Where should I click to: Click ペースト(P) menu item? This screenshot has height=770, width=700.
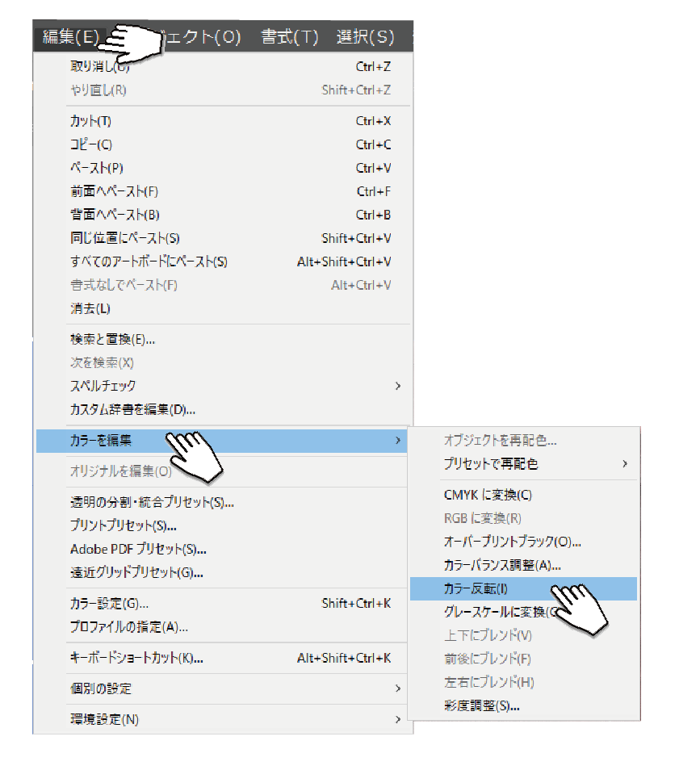pos(97,168)
